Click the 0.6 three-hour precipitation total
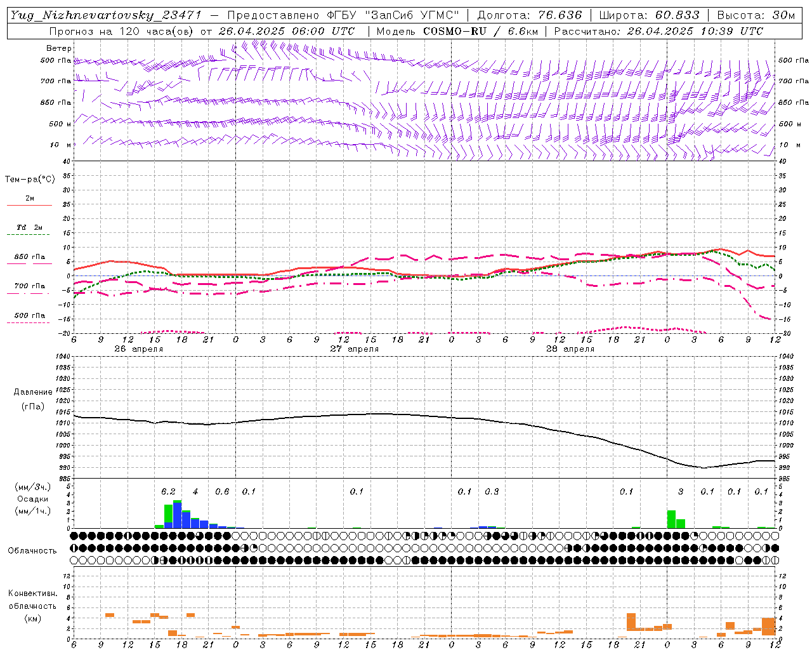This screenshot has width=812, height=650. pos(222,491)
